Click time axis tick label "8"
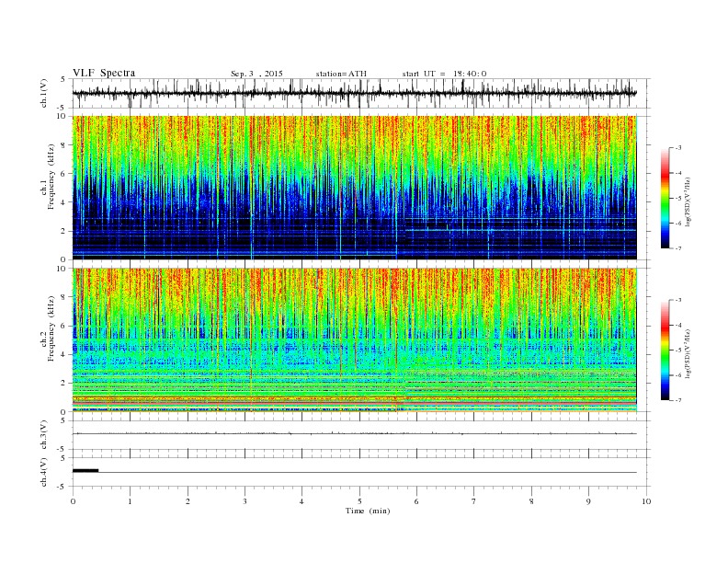 [531, 501]
